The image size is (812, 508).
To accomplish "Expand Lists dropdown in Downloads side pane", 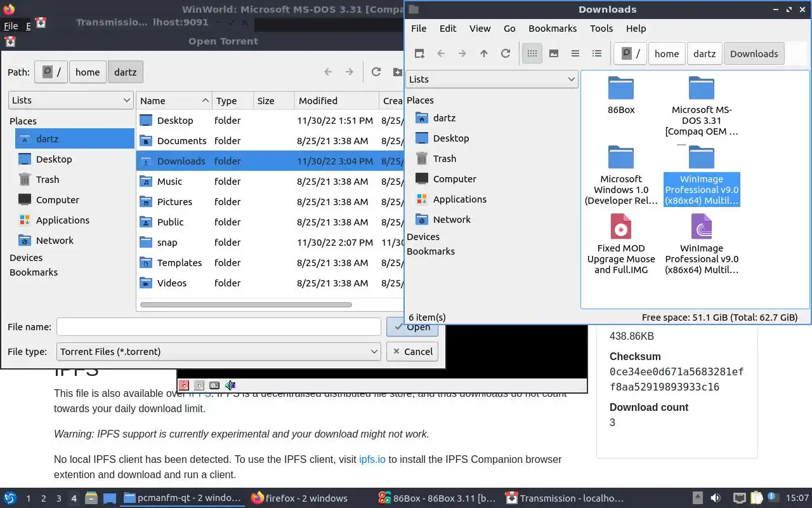I will click(x=492, y=79).
